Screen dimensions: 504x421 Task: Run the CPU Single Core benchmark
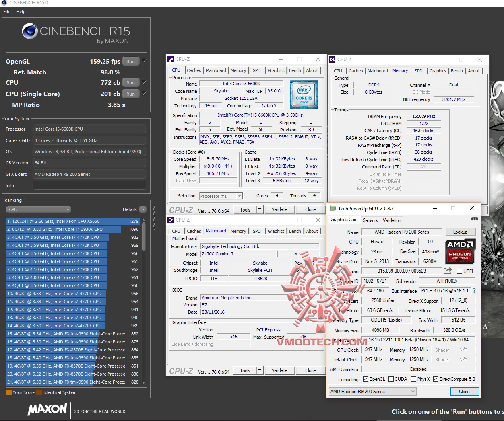pyautogui.click(x=131, y=94)
